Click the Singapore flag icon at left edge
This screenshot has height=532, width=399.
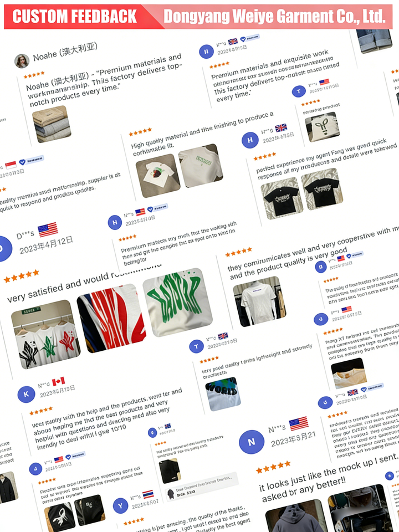pos(11,165)
